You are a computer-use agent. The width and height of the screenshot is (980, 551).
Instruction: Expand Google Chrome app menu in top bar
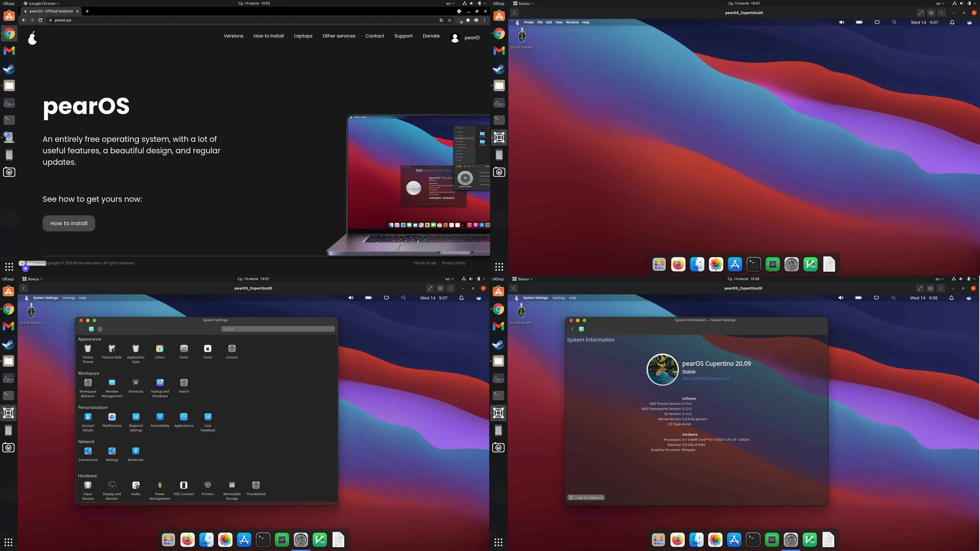coord(42,3)
